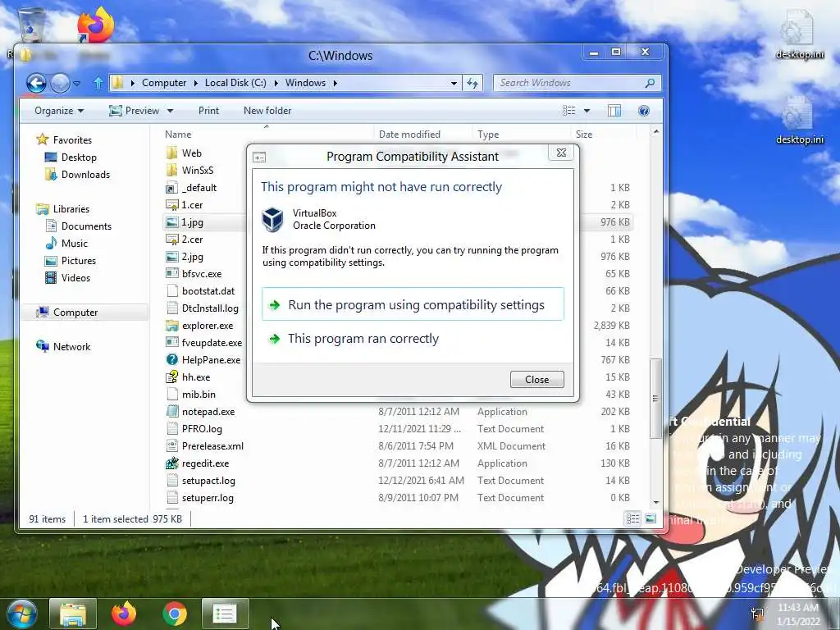This screenshot has width=840, height=630.
Task: Select the 1.jpg image icon
Action: click(171, 222)
